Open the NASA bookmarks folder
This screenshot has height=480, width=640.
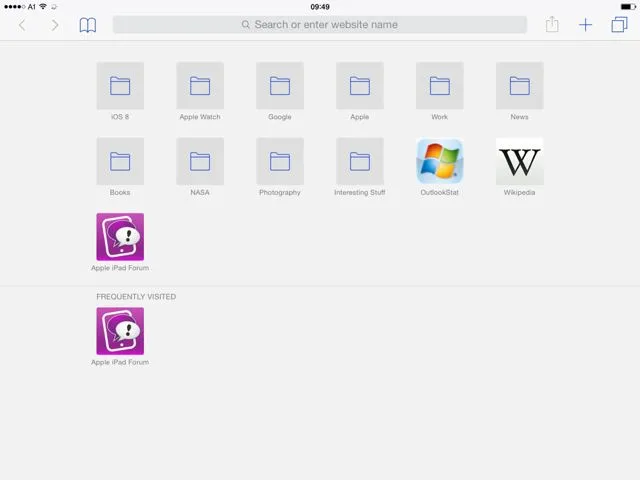pyautogui.click(x=200, y=161)
